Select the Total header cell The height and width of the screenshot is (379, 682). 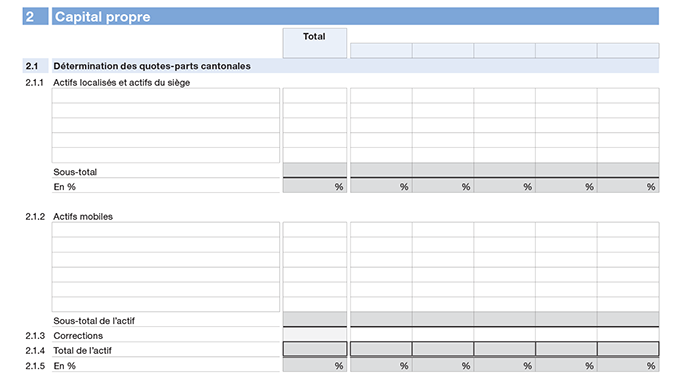(314, 43)
